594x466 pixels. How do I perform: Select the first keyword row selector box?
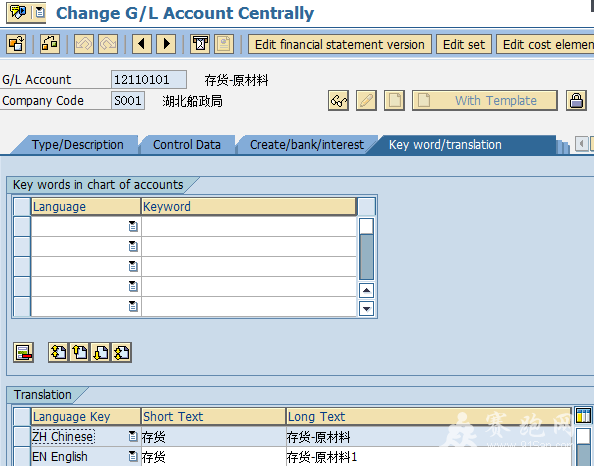22,227
